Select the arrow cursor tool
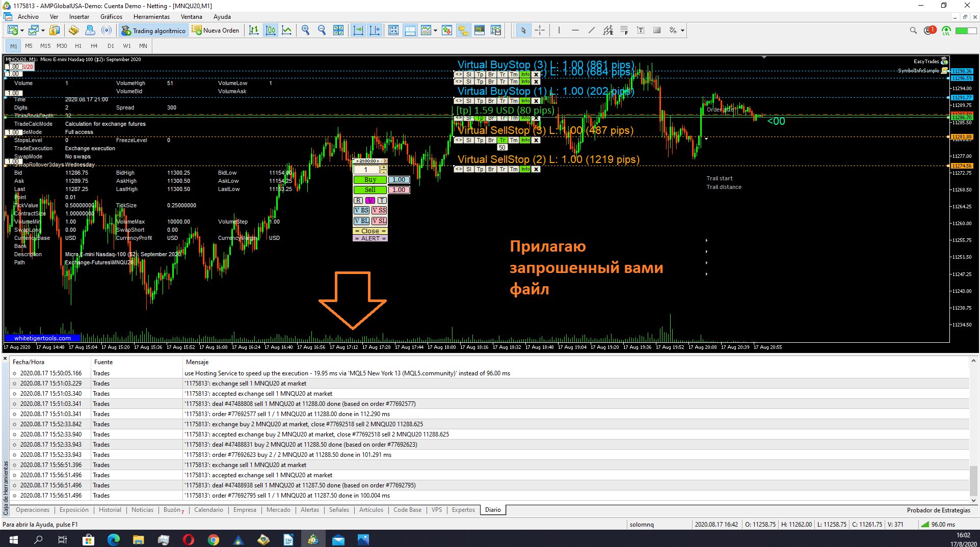Screen dimensions: 980x547 tap(523, 31)
